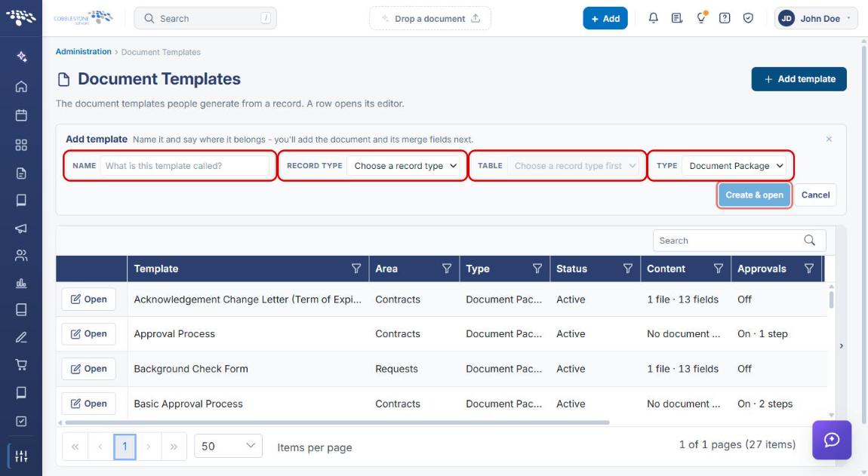
Task: Close the Add template panel with X
Action: (x=829, y=139)
